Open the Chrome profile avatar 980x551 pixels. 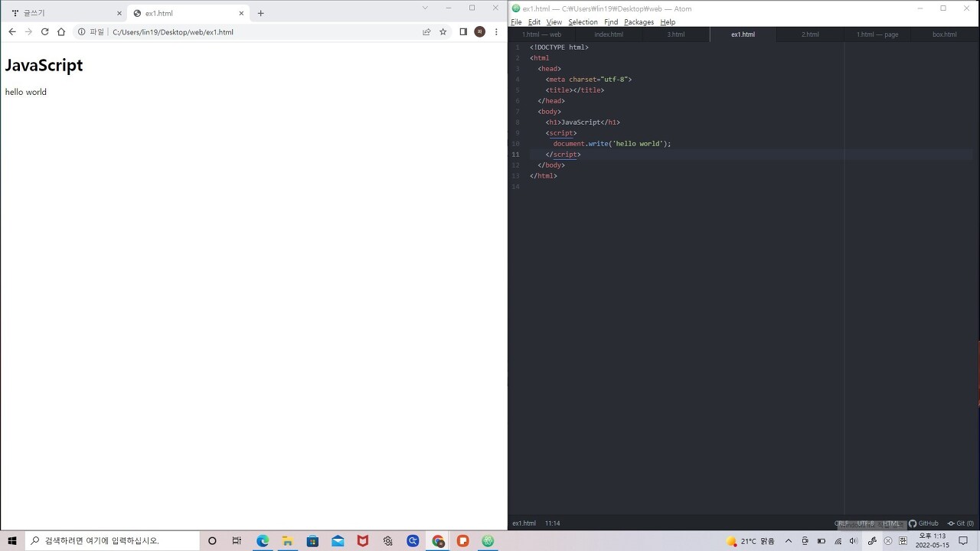pyautogui.click(x=480, y=32)
